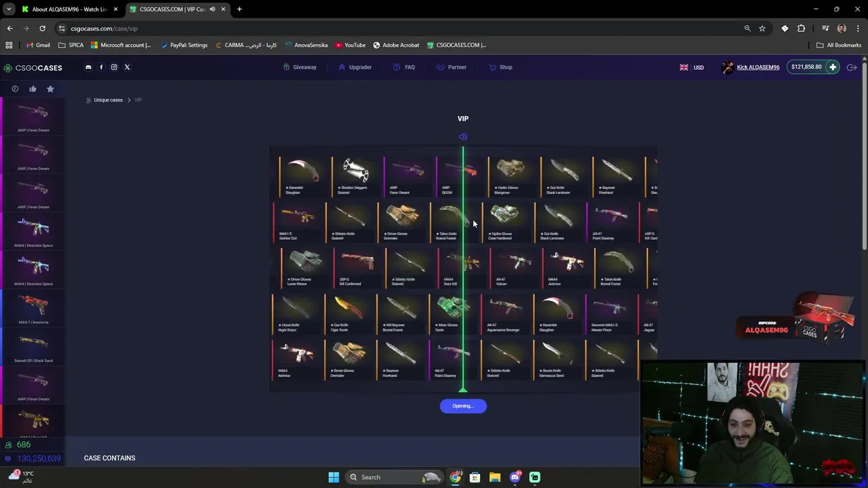
Task: Open the All Bookmarks folder
Action: pyautogui.click(x=839, y=45)
